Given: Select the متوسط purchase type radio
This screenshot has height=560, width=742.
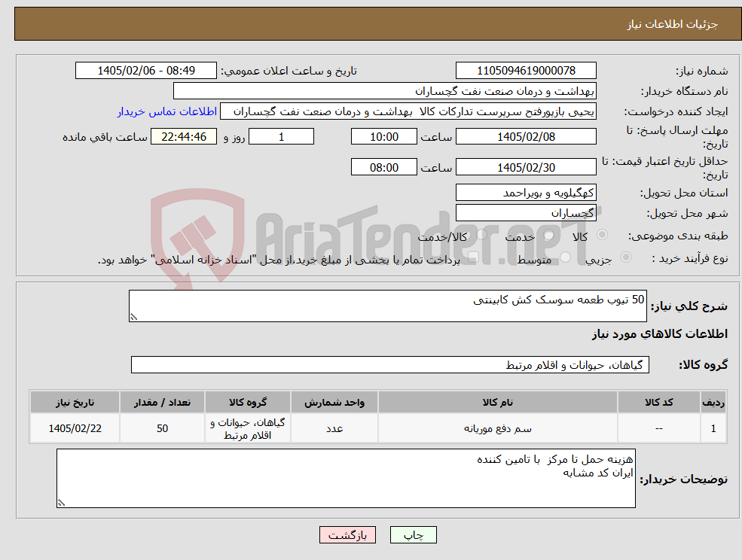Looking at the screenshot, I should click(566, 257).
